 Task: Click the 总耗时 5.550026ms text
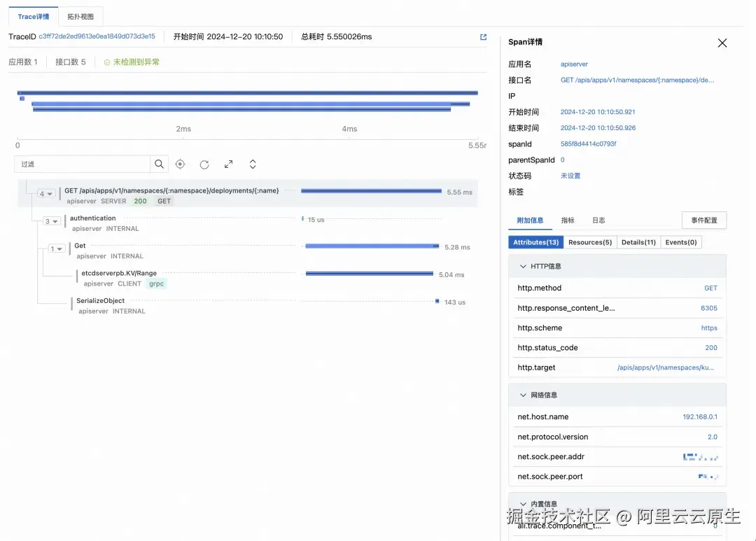[x=337, y=36]
